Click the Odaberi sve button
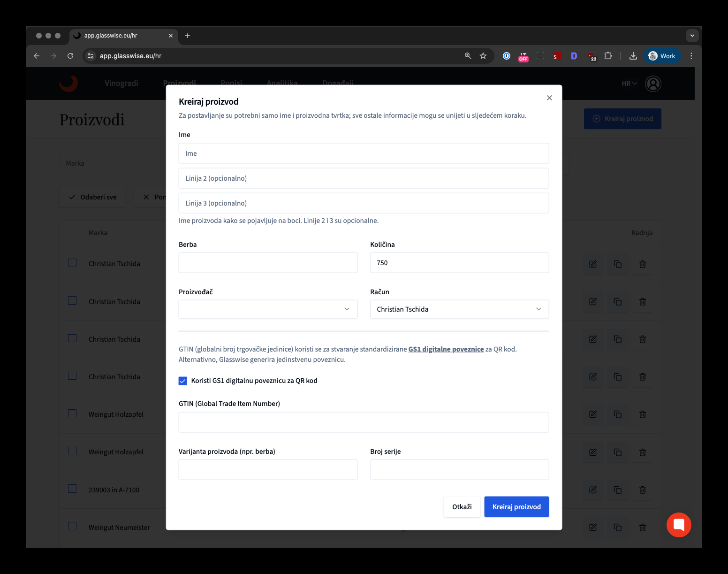The height and width of the screenshot is (574, 728). click(92, 197)
